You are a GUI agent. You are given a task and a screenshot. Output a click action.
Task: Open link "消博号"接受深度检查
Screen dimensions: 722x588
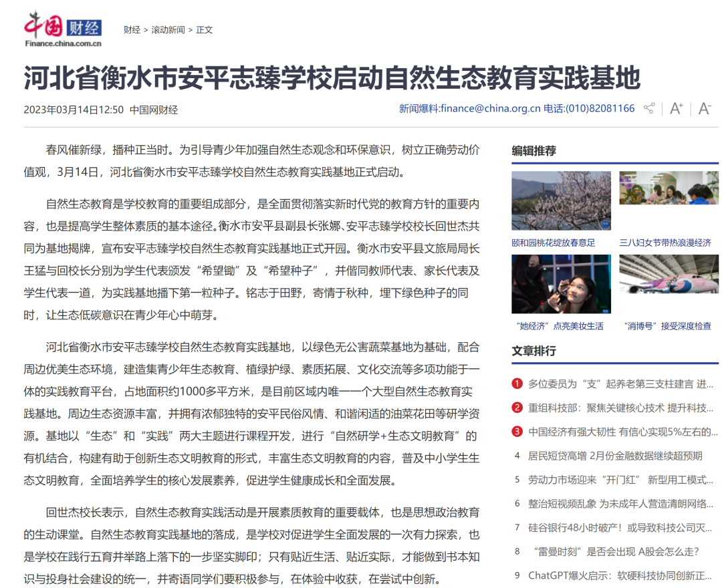(x=667, y=326)
